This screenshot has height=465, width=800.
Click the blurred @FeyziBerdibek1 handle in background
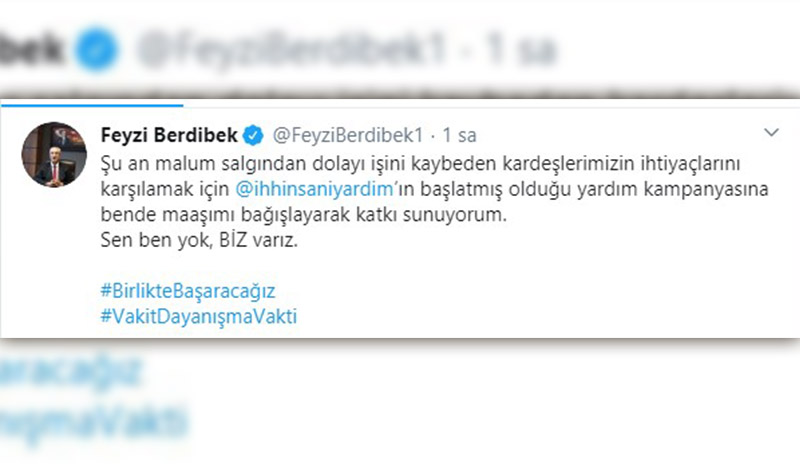click(x=292, y=50)
